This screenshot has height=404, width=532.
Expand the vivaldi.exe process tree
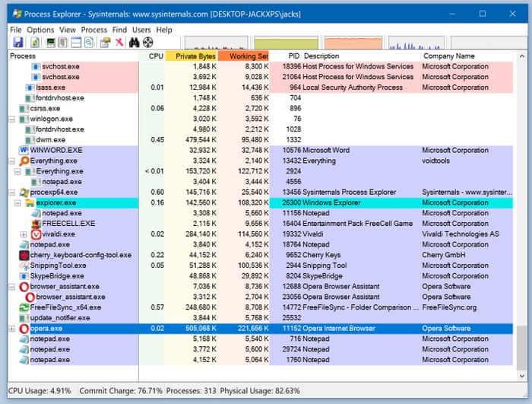24,234
